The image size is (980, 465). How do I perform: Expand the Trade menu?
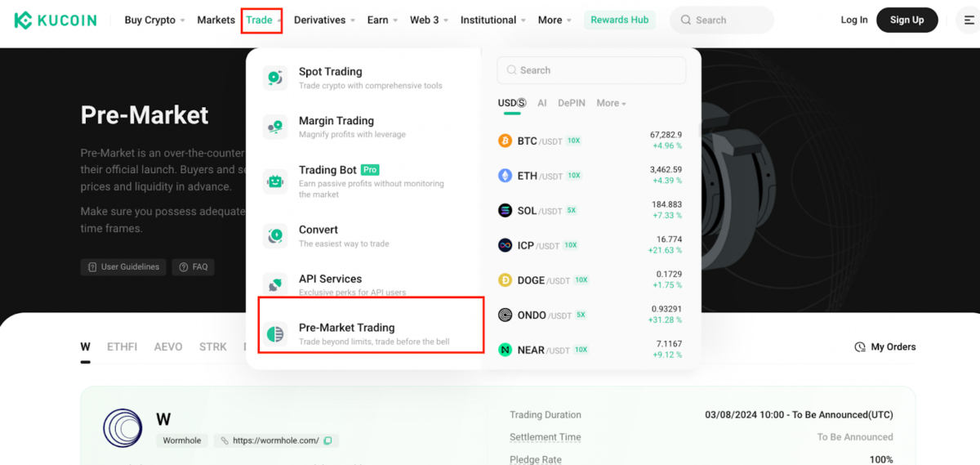click(262, 20)
